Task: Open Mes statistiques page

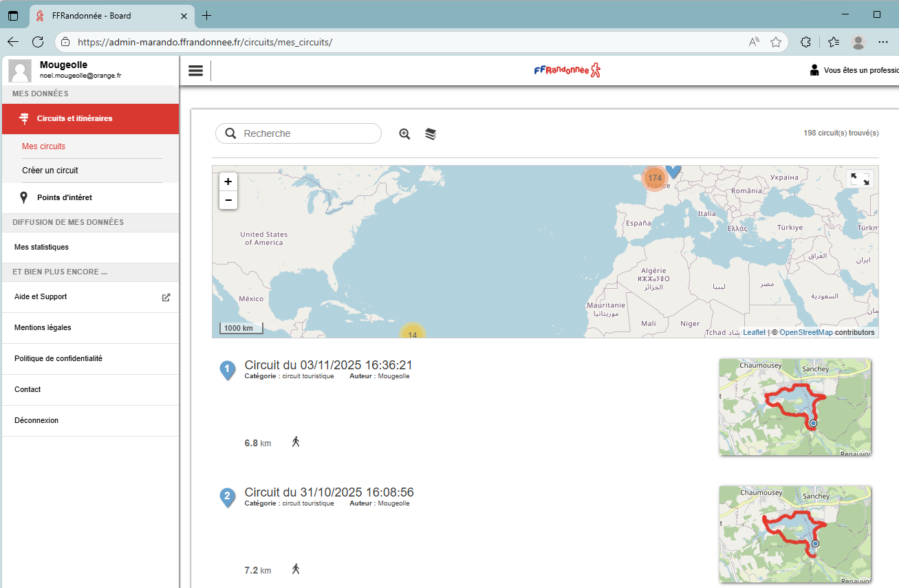Action: tap(41, 247)
